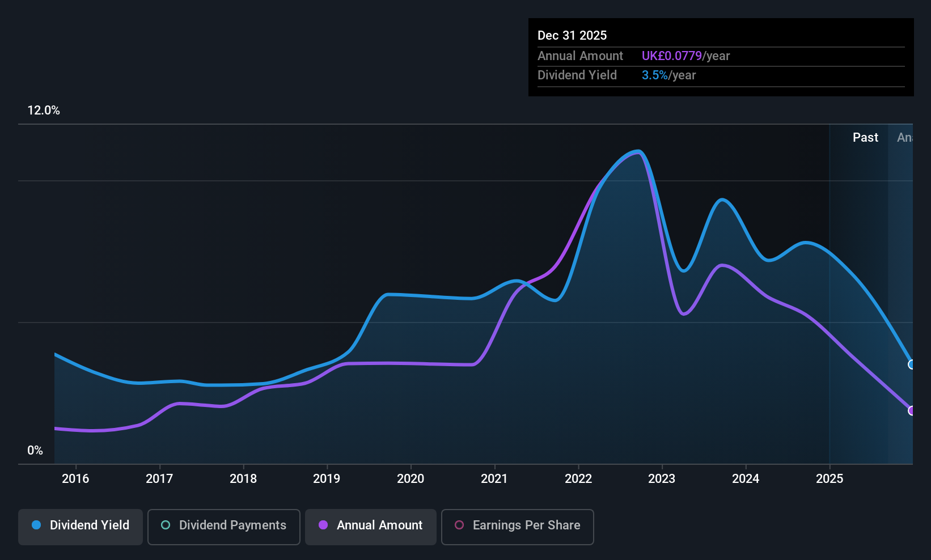Select the blue Dividend Yield endpoint marker

[911, 364]
